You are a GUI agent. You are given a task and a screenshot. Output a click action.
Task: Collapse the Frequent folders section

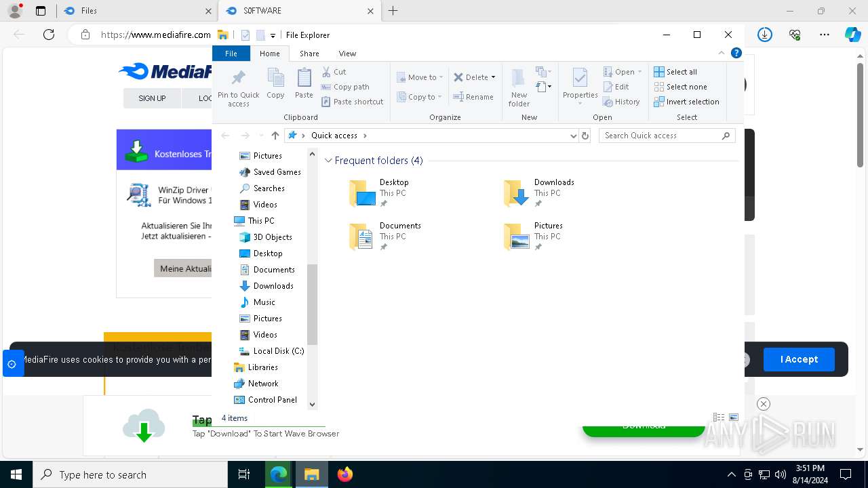click(328, 161)
